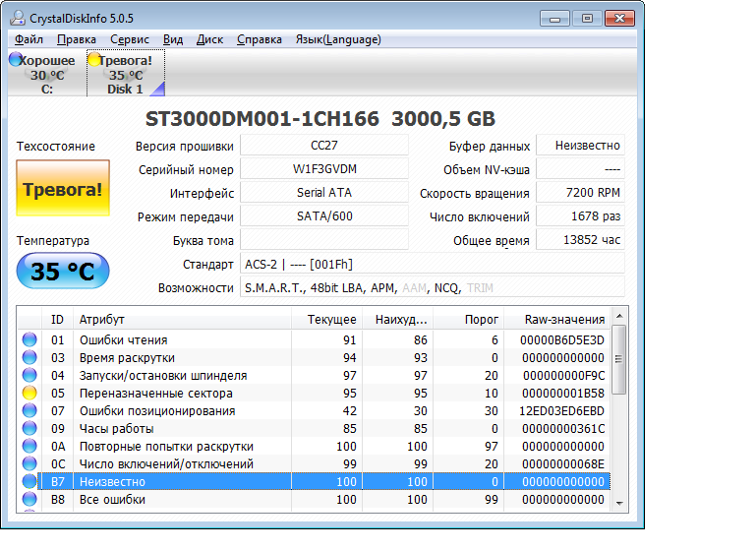
Task: Click the CrystalDiskInfo title bar icon
Action: [18, 19]
